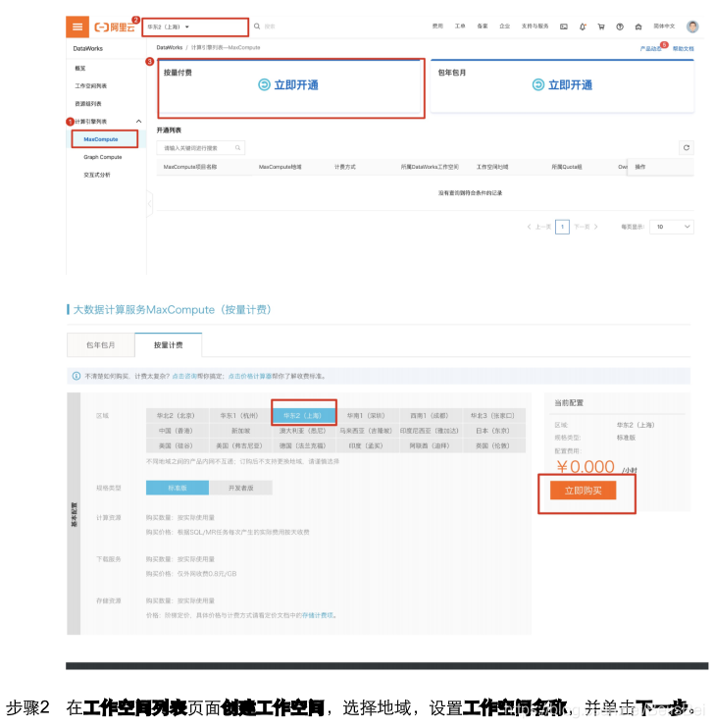Select region 华北3（张家口）

(493, 416)
